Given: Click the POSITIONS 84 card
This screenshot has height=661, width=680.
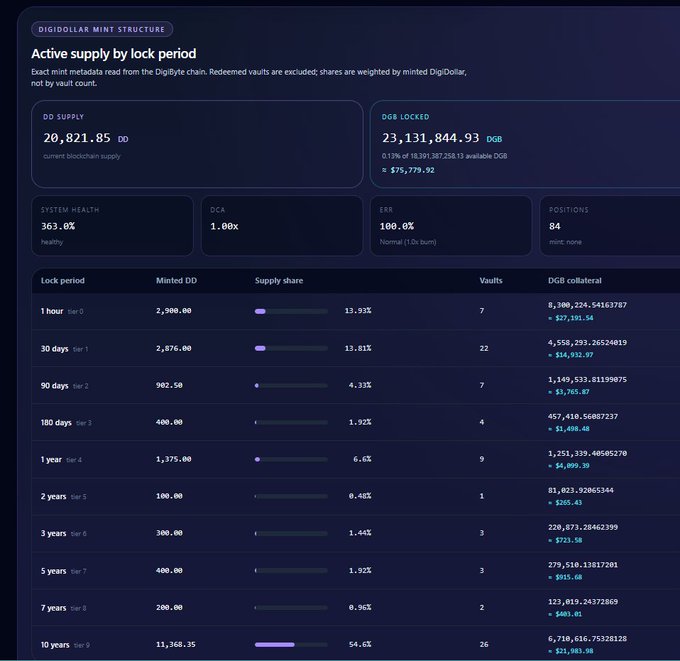Looking at the screenshot, I should (610, 226).
